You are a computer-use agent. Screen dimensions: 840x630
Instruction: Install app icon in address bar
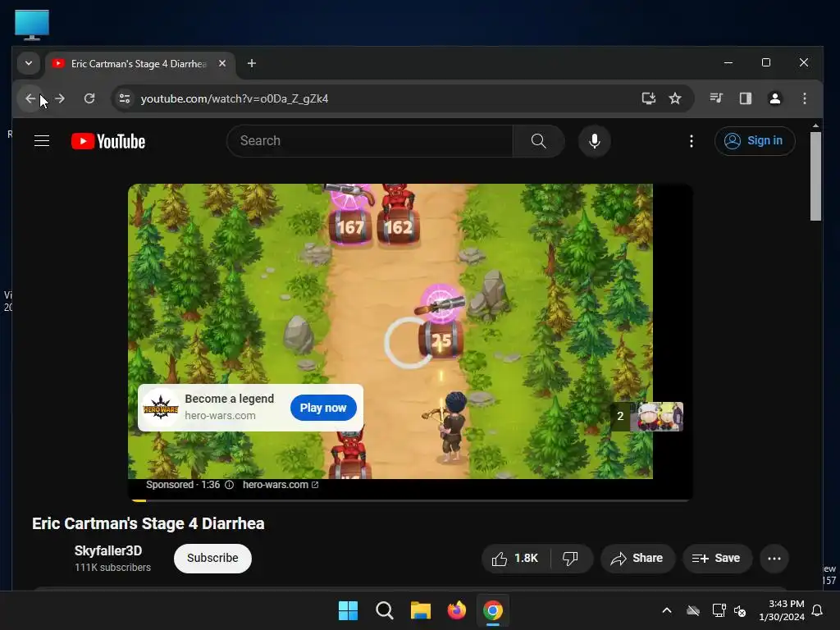(x=649, y=98)
